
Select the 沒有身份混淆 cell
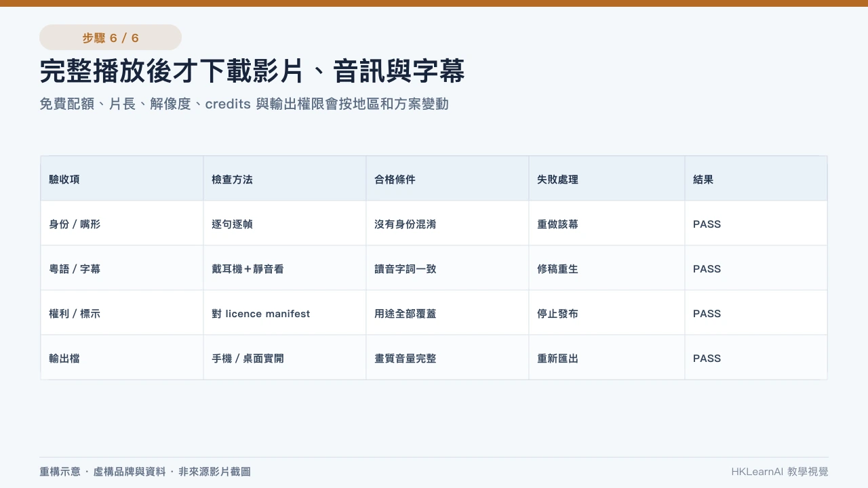448,224
